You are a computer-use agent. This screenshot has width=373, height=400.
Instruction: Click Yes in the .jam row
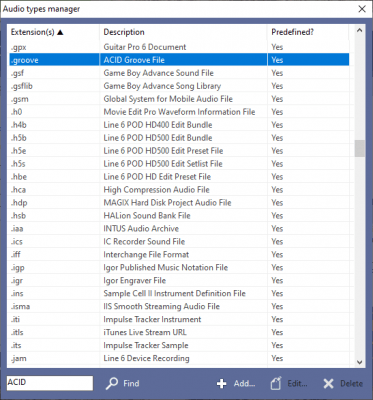coord(277,359)
